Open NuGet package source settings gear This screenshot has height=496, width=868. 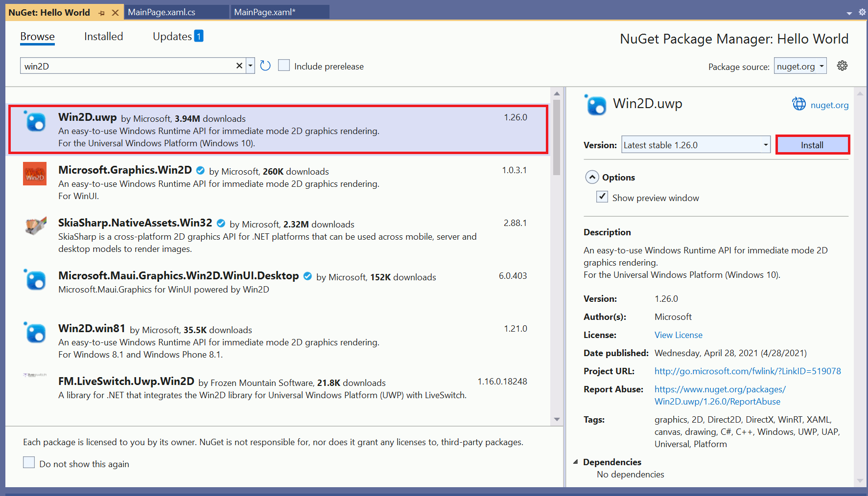(842, 65)
